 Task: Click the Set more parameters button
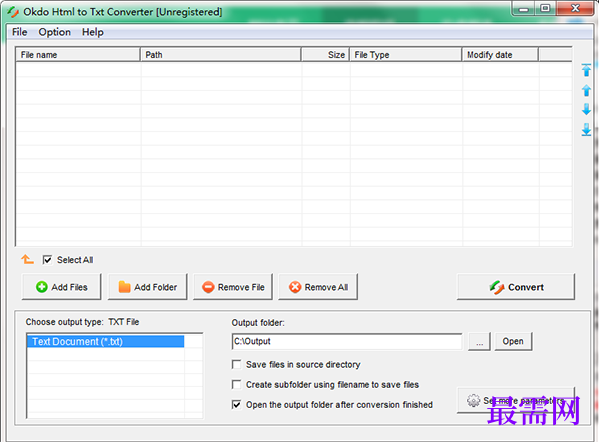click(516, 400)
